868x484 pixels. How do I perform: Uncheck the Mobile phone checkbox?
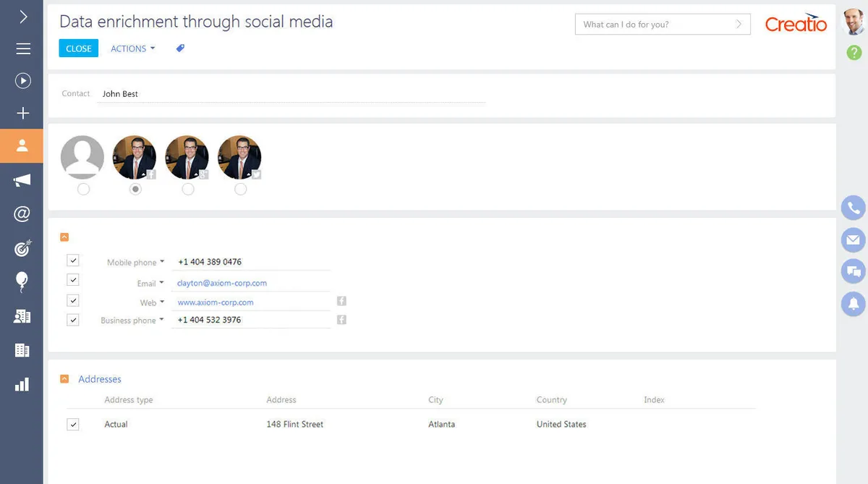[x=73, y=260]
